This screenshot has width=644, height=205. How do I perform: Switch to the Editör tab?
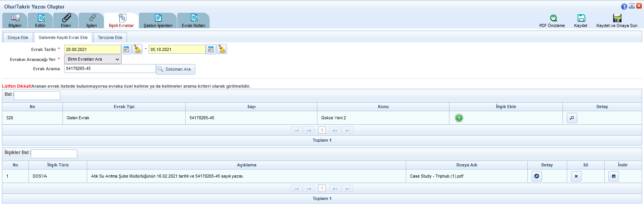tap(41, 21)
